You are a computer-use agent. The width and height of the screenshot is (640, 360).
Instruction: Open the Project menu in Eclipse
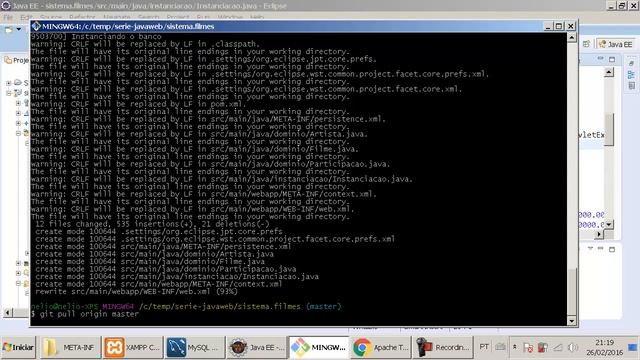(x=178, y=17)
